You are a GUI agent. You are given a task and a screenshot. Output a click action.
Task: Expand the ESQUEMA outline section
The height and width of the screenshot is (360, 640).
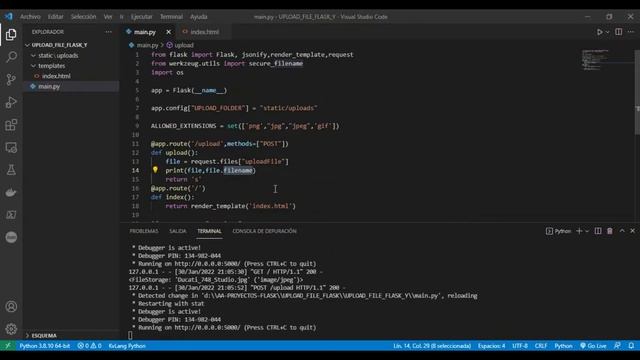click(x=44, y=336)
